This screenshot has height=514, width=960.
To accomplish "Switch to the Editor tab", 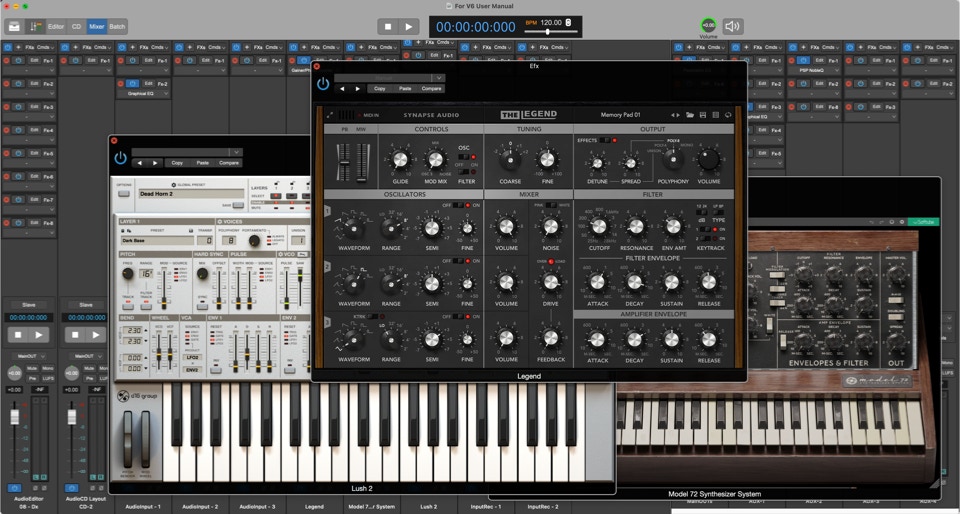I will (x=56, y=26).
